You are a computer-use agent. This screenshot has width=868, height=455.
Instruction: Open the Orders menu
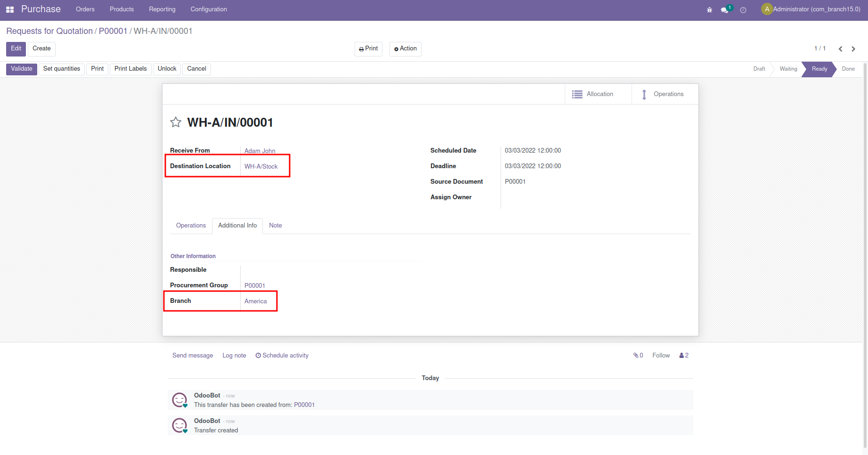(x=85, y=9)
